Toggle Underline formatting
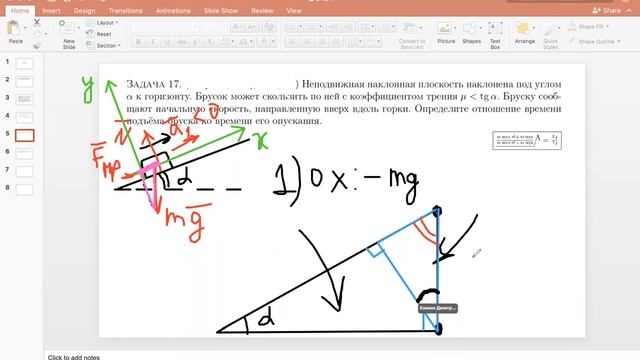640x360 pixels. [167, 42]
